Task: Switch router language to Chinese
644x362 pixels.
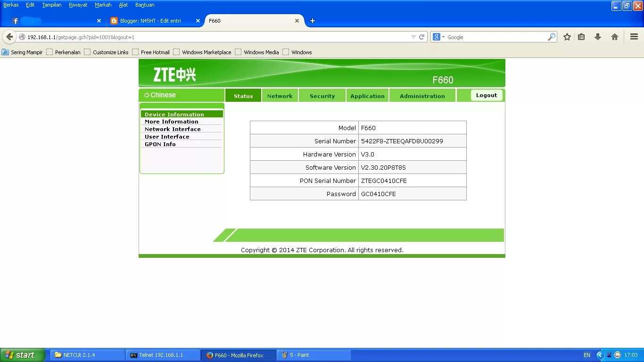Action: tap(160, 95)
